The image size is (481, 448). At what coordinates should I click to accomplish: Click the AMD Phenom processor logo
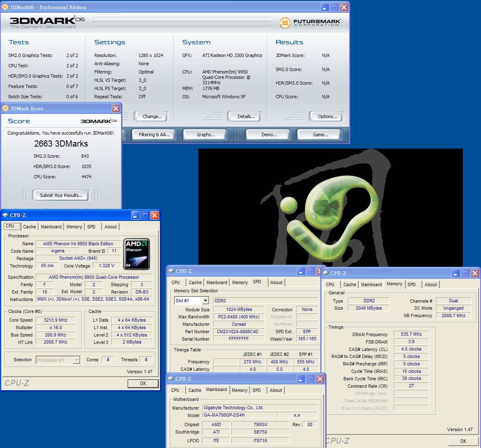pyautogui.click(x=136, y=254)
